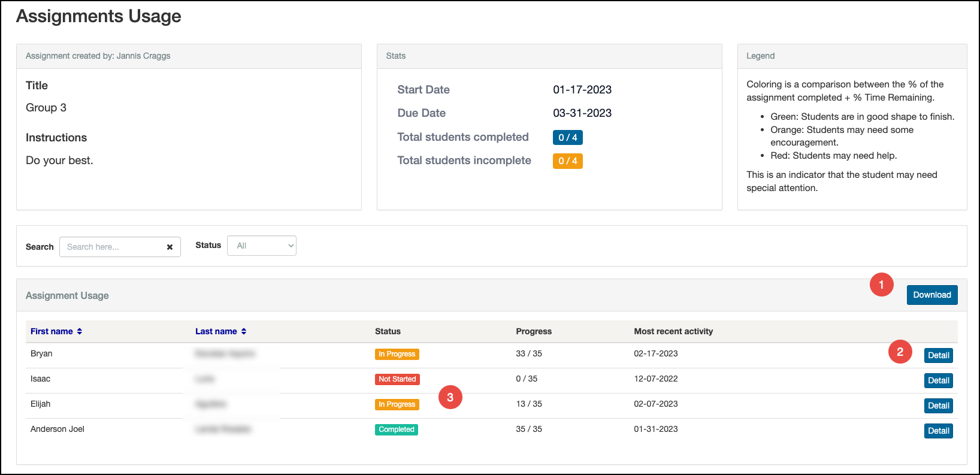980x475 pixels.
Task: Click the orange 0 / 4 incomplete badge
Action: [568, 161]
